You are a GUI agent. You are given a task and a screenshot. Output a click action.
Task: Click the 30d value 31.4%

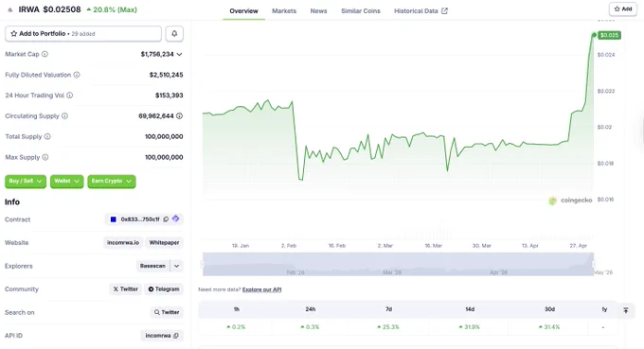coord(549,327)
